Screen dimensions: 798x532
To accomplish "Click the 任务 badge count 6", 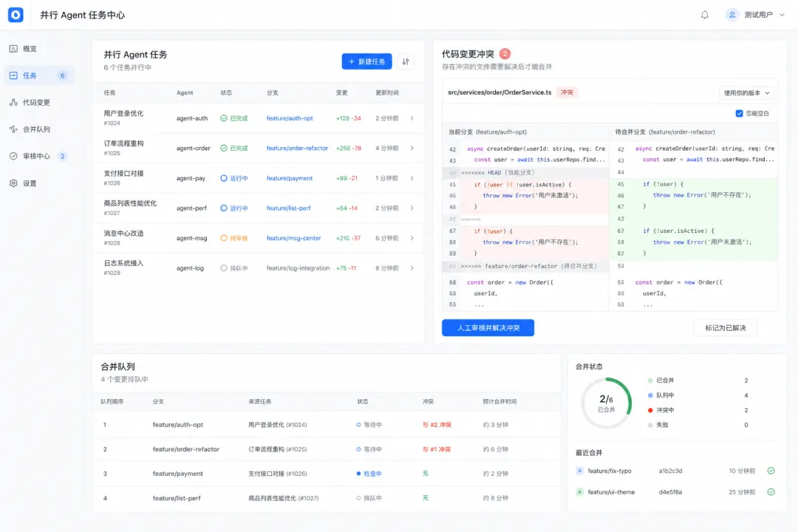I will [x=63, y=75].
